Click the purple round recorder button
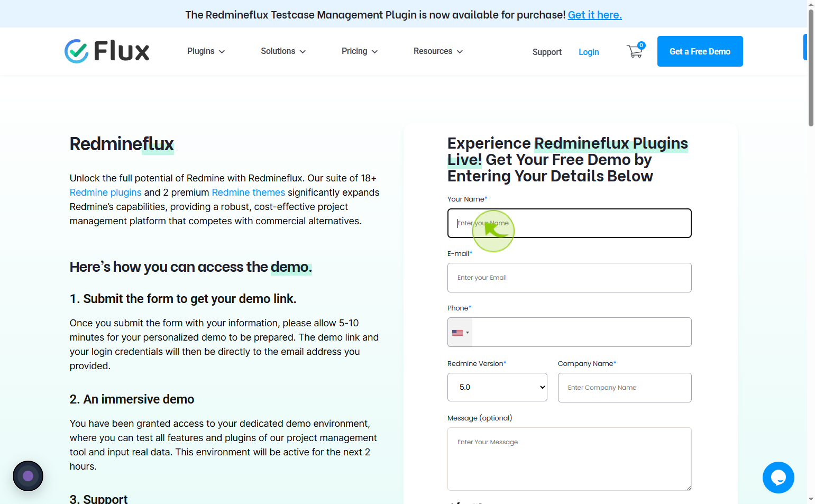The width and height of the screenshot is (815, 504). click(x=28, y=476)
